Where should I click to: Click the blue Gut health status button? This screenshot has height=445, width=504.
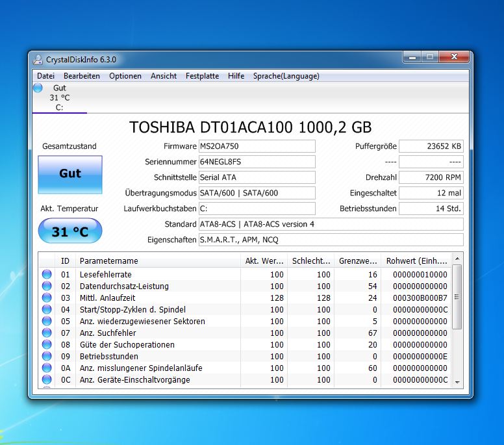coord(70,175)
